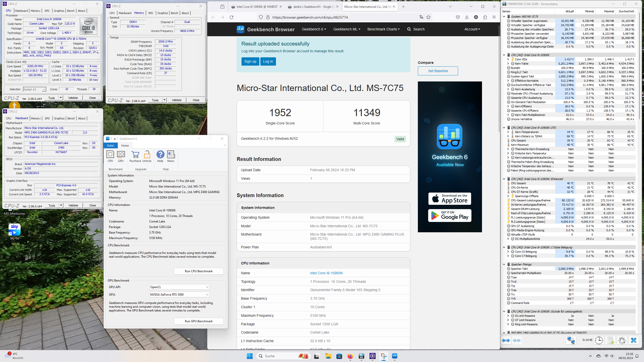The image size is (644, 362).
Task: Open File Explorer from taskbar
Action: click(328, 356)
